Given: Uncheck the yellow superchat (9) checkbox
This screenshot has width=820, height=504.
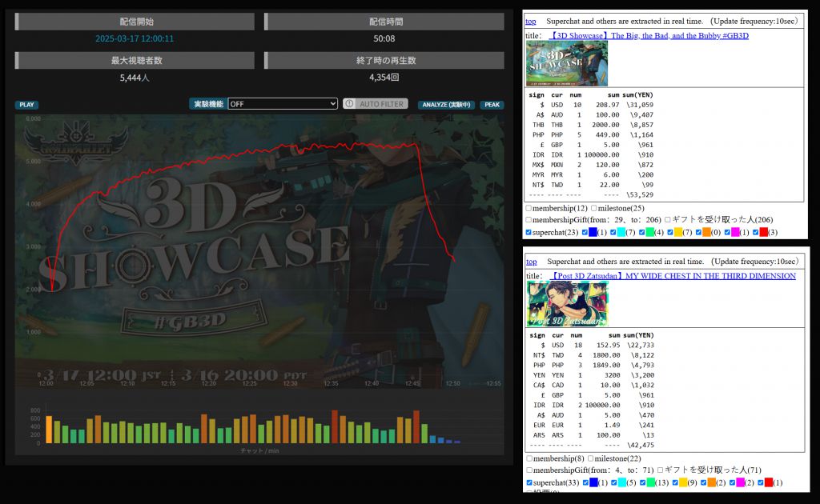Looking at the screenshot, I should point(675,482).
